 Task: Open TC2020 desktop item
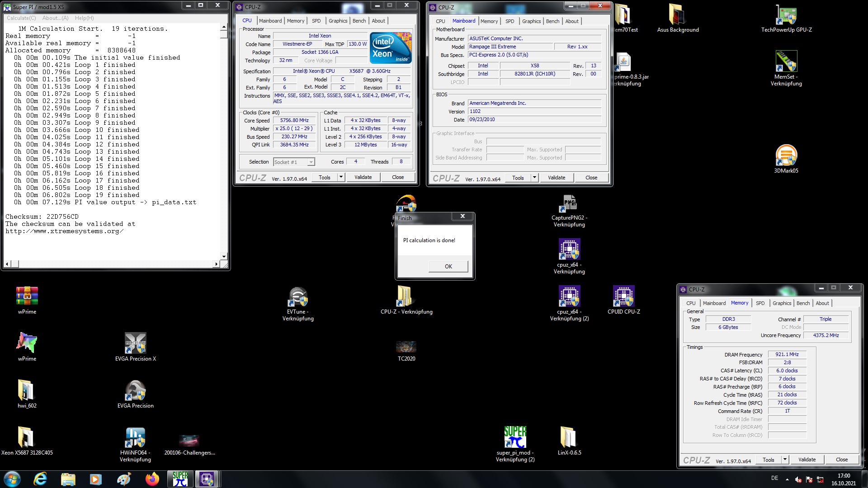pyautogui.click(x=406, y=351)
